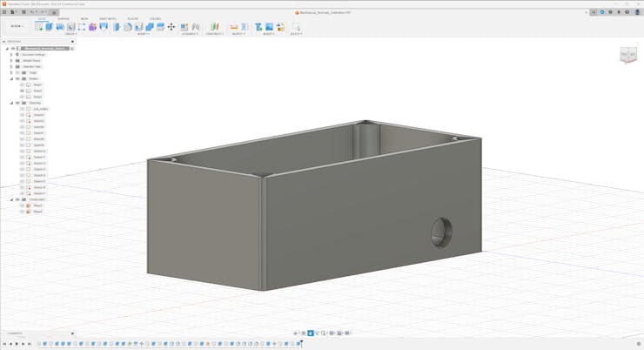Switch to the Surface tab
The image size is (644, 350).
[x=64, y=18]
